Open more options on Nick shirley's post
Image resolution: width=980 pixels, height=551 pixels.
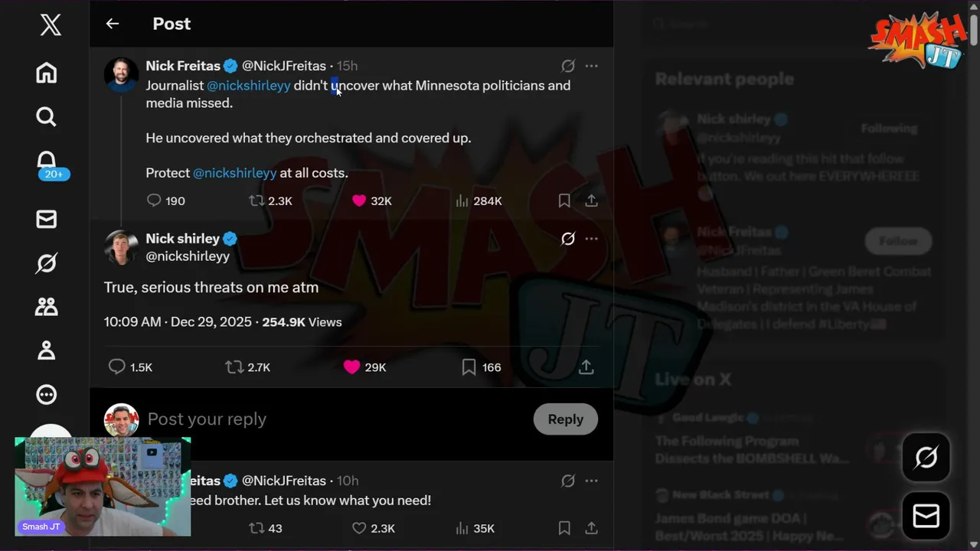point(591,239)
